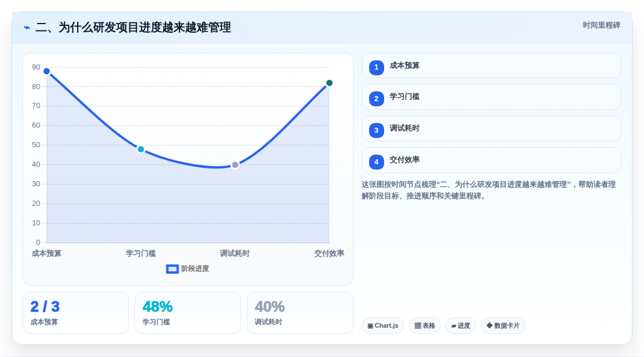644x357 pixels.
Task: Select the 成本预算 data point on the chart
Action: (x=47, y=71)
